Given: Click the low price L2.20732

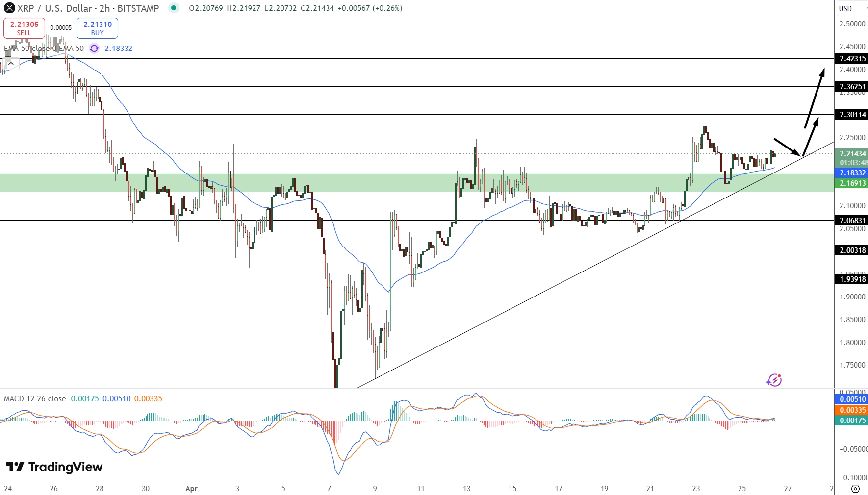Looking at the screenshot, I should [x=281, y=8].
